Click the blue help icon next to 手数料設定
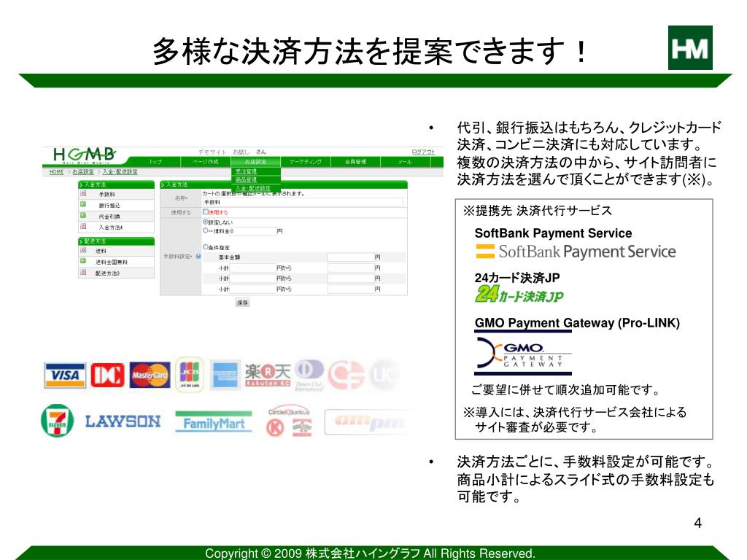747x560 pixels. (198, 256)
